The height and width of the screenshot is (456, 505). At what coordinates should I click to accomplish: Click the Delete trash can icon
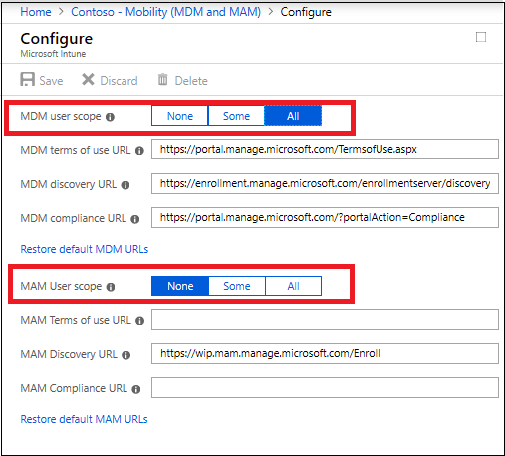[162, 80]
